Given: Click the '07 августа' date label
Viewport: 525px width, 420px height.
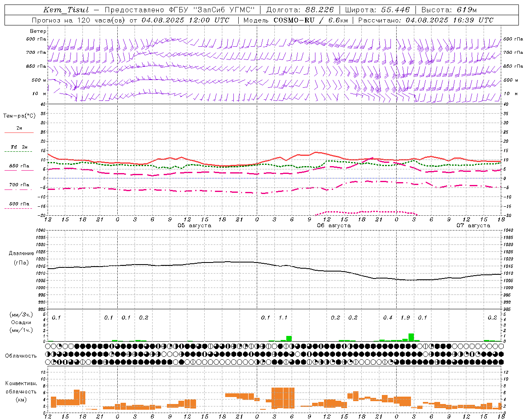Looking at the screenshot, I should [x=473, y=226].
